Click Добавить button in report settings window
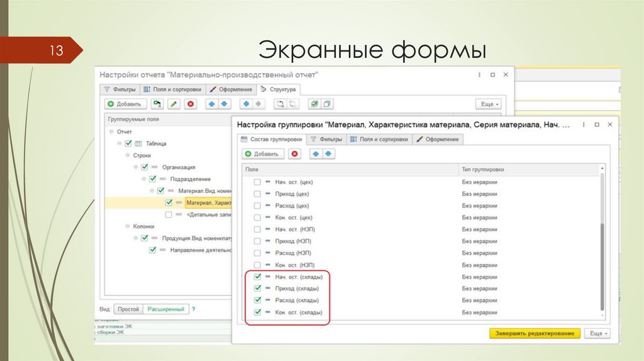 click(x=125, y=104)
